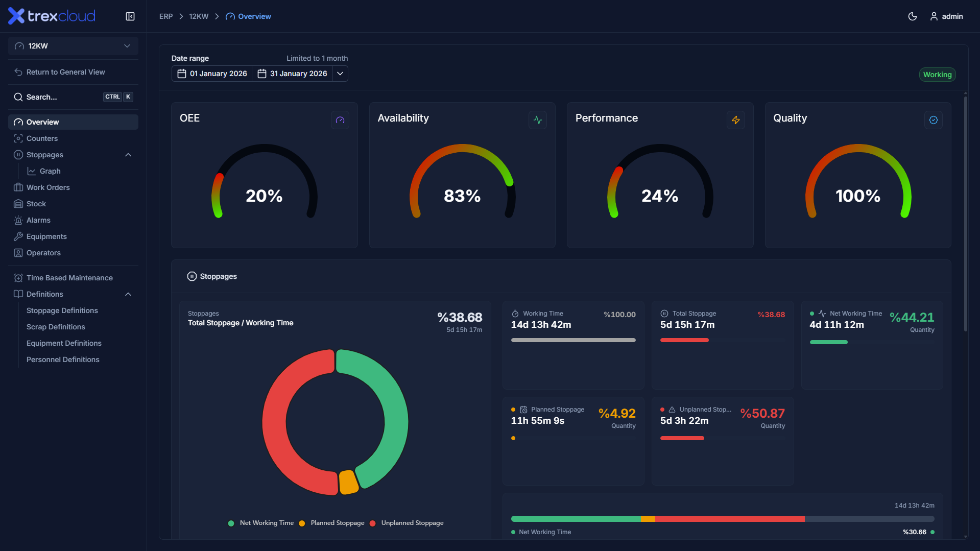Collapse the sidebar panel icon
This screenshot has width=980, height=551.
click(x=130, y=16)
